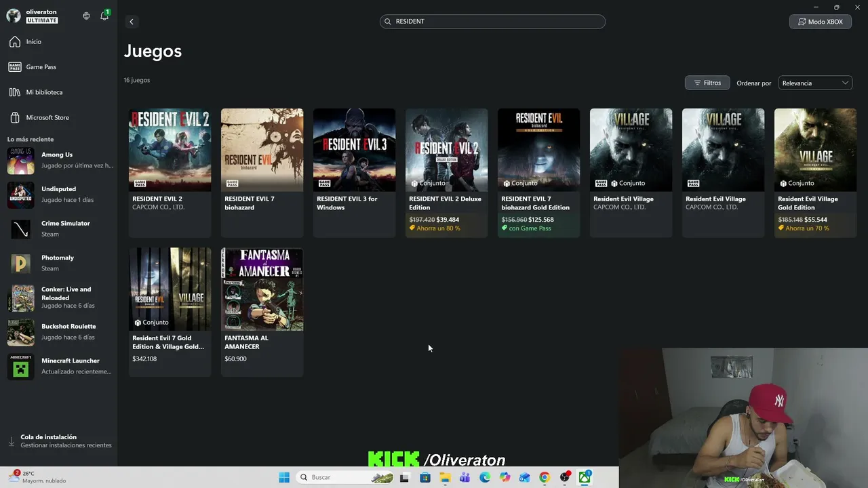Expand the Relevancia sort dropdown
This screenshot has width=868, height=488.
click(x=815, y=83)
